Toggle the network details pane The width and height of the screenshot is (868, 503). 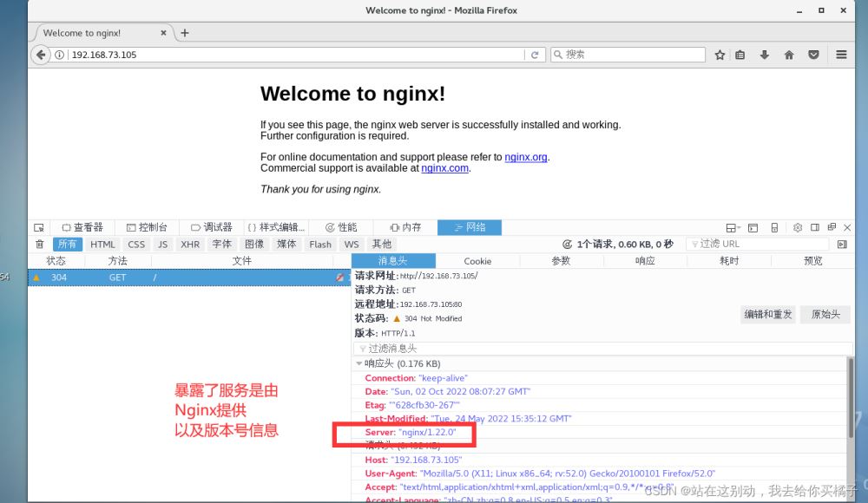[x=842, y=244]
